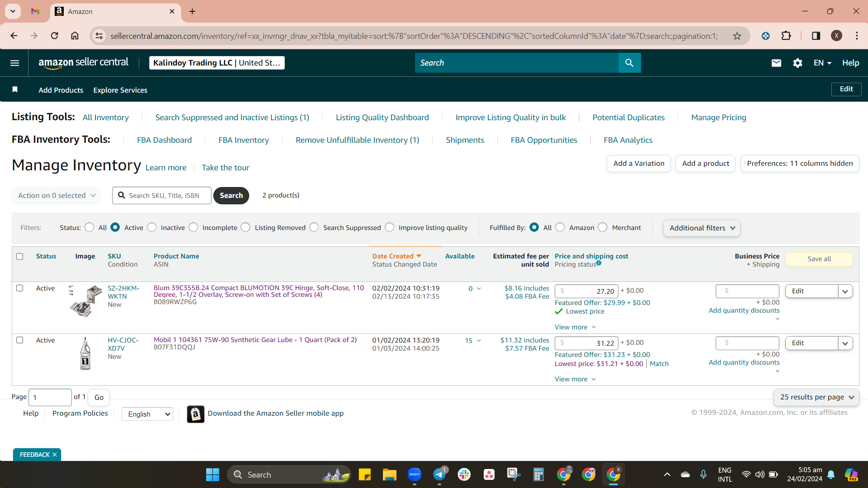868x488 pixels.
Task: Select the Status All radio button
Action: [x=90, y=227]
